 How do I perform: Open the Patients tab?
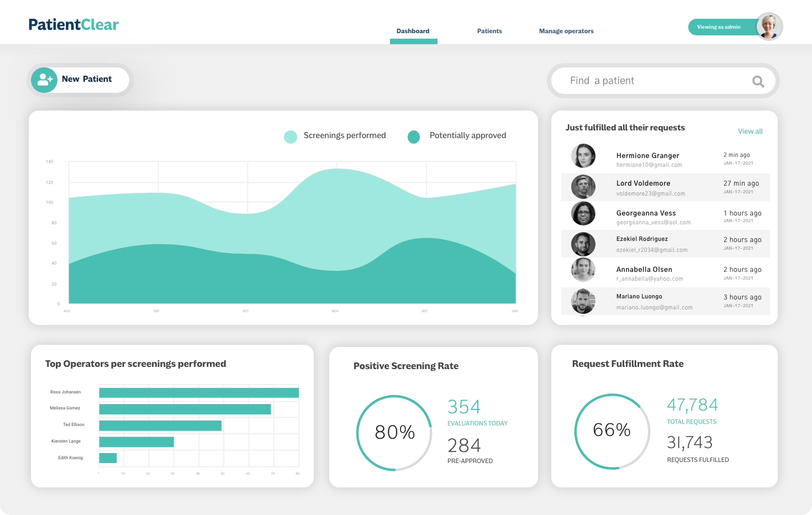click(x=489, y=31)
